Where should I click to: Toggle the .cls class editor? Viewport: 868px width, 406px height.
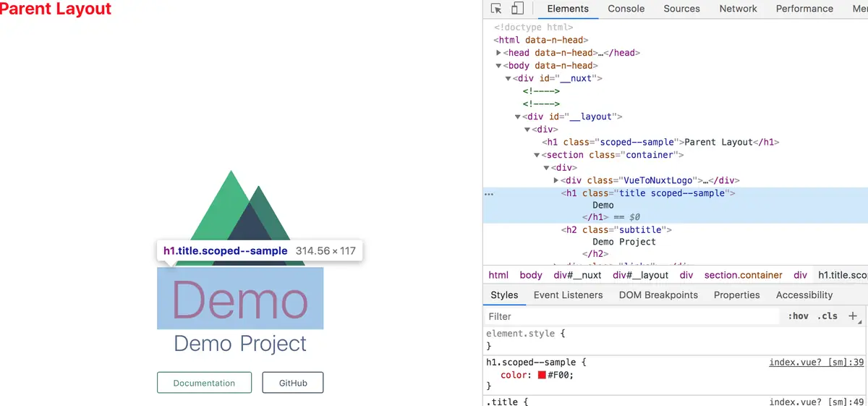827,316
